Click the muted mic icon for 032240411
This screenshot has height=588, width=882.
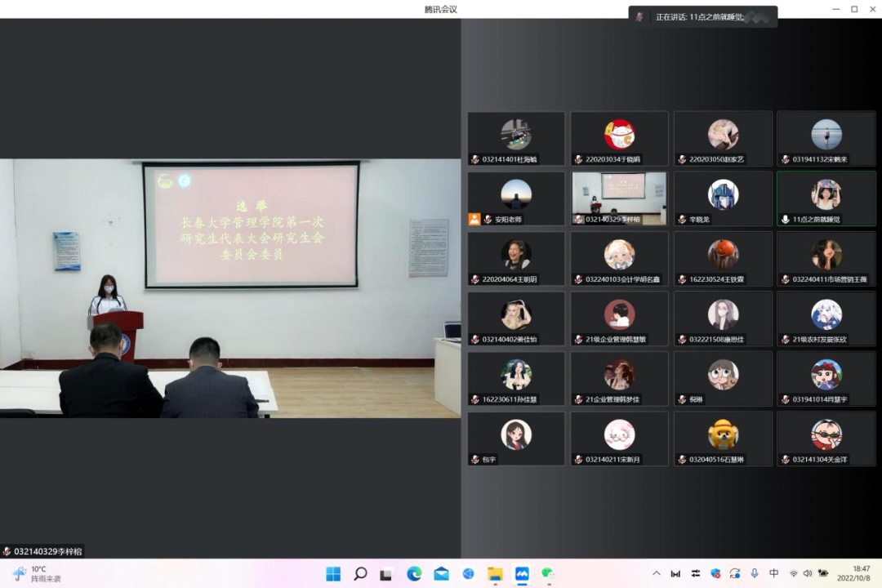click(786, 279)
